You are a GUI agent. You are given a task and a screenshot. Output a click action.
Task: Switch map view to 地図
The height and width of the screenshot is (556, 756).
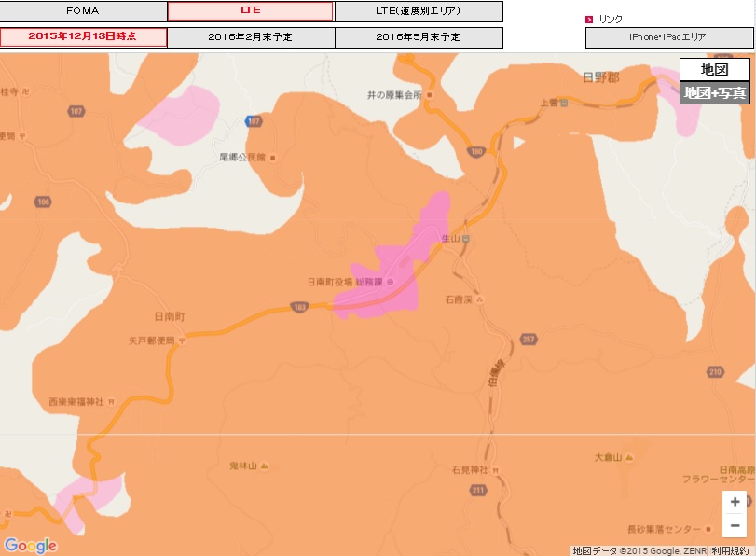click(714, 69)
